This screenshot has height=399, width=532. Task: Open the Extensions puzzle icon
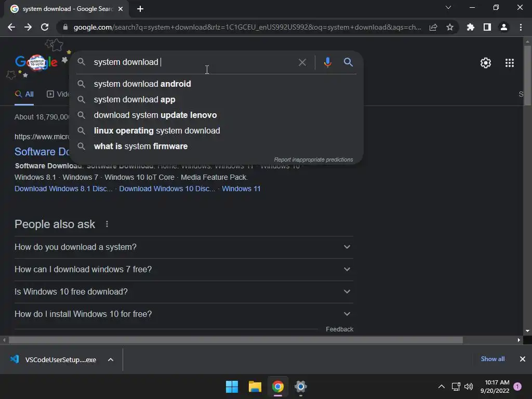471,27
